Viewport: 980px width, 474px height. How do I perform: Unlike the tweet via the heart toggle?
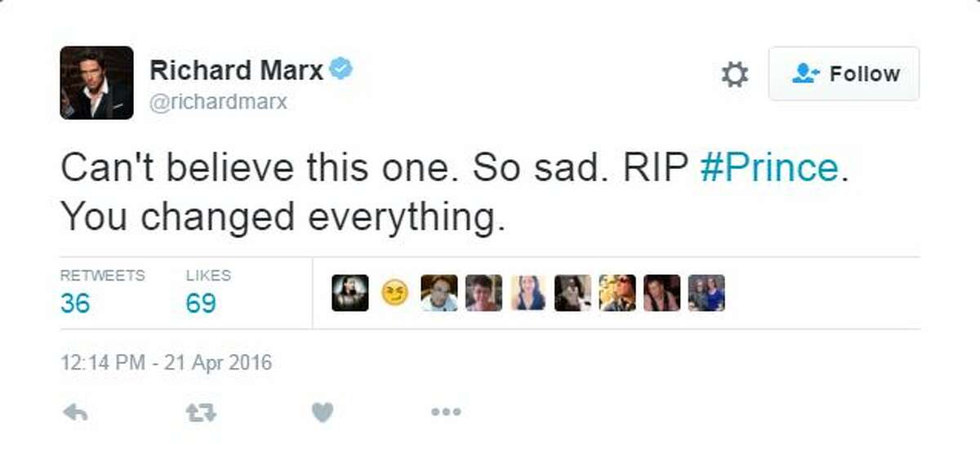point(322,411)
